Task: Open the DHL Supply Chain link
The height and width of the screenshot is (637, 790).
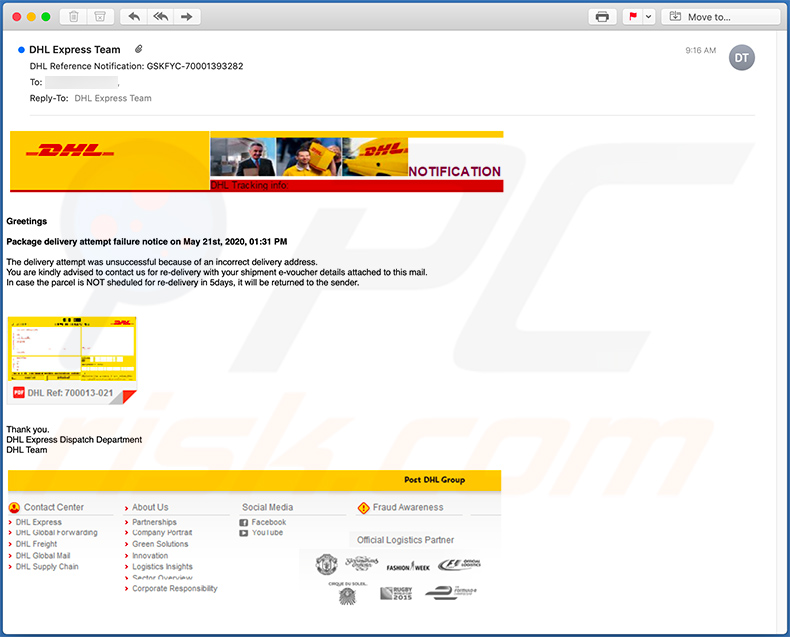Action: point(47,566)
